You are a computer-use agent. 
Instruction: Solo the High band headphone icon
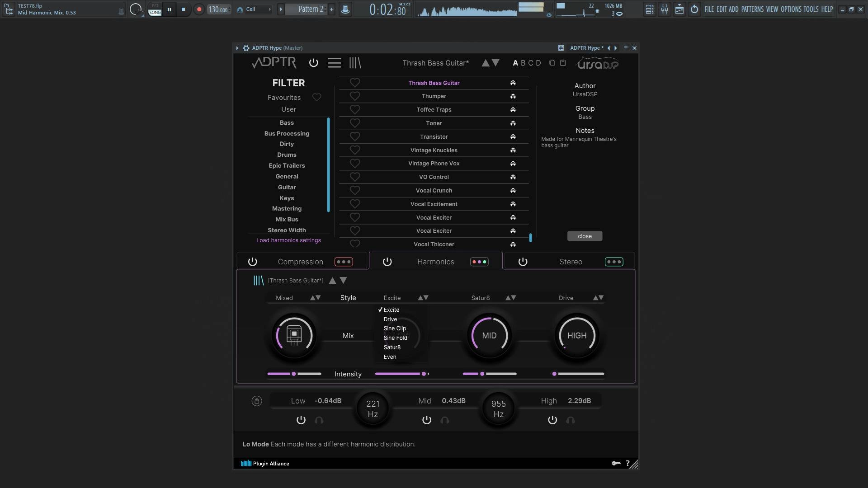click(x=571, y=420)
